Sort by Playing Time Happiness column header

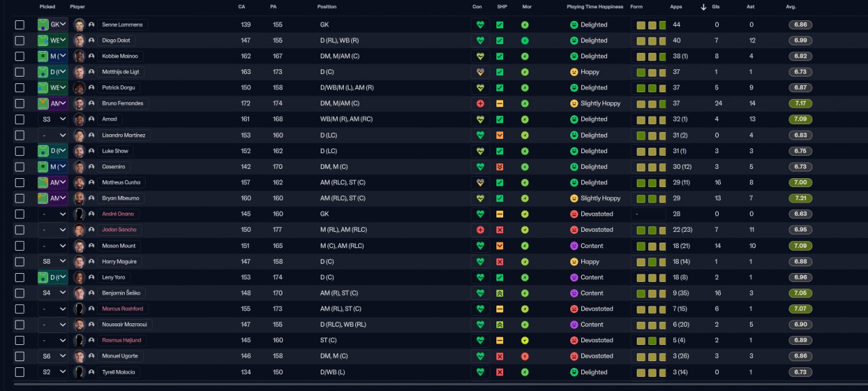596,7
